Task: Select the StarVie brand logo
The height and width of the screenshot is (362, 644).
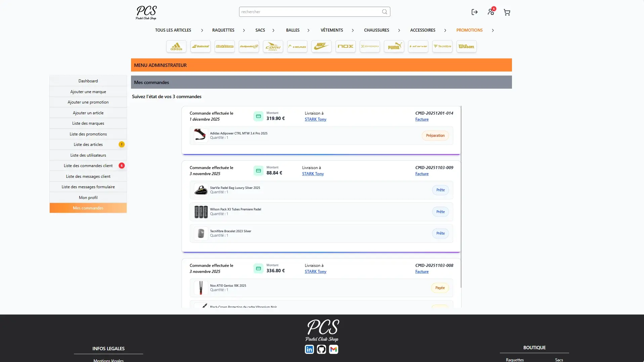Action: pyautogui.click(x=418, y=46)
